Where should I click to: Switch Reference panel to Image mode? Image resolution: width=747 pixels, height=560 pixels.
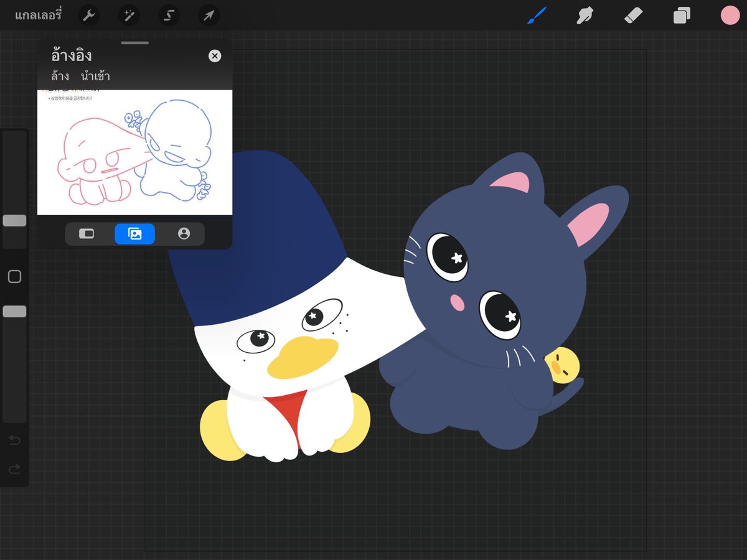point(135,233)
